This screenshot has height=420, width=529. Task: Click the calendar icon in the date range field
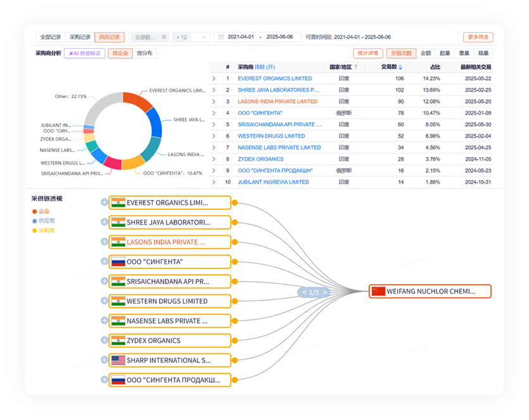pos(221,37)
